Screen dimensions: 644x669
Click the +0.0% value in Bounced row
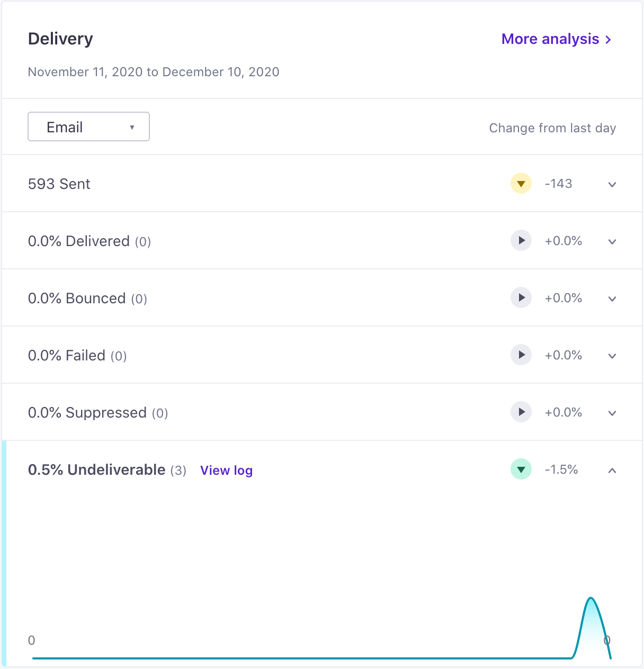pyautogui.click(x=563, y=298)
